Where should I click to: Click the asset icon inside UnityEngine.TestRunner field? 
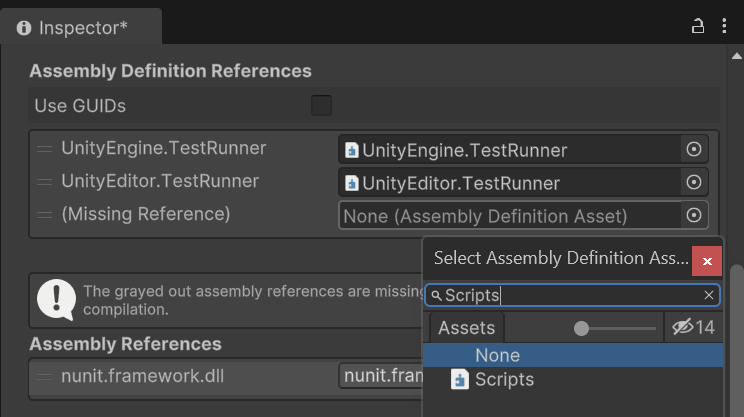click(352, 150)
